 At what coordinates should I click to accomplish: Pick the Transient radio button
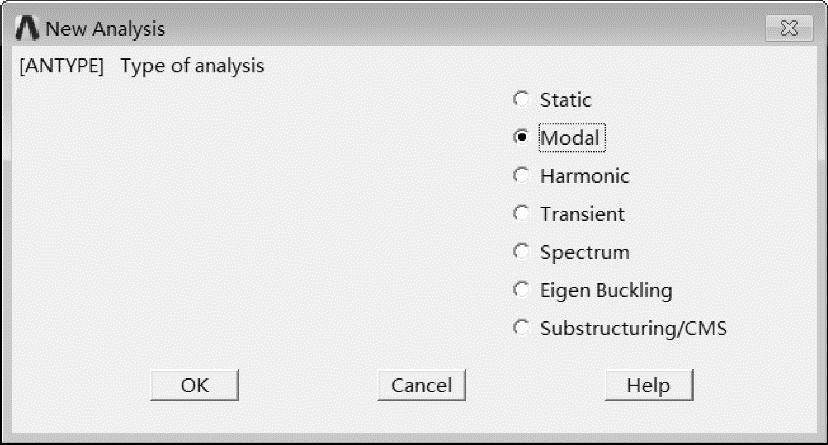pos(521,213)
